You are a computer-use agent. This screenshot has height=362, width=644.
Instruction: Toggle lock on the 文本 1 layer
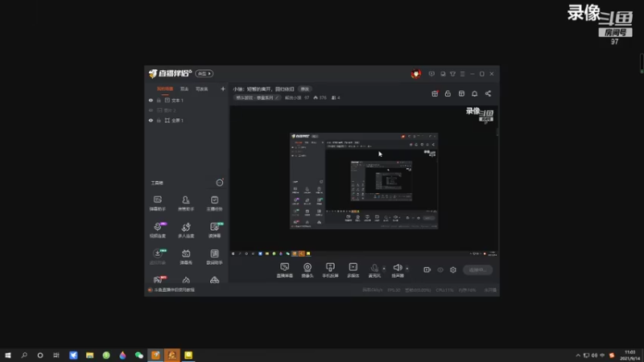pyautogui.click(x=159, y=101)
